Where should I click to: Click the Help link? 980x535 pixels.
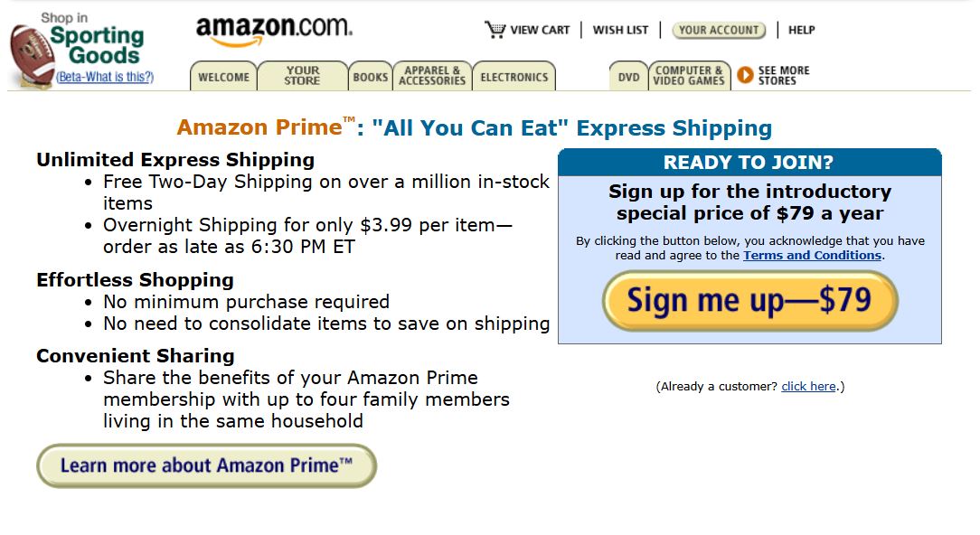pyautogui.click(x=801, y=29)
